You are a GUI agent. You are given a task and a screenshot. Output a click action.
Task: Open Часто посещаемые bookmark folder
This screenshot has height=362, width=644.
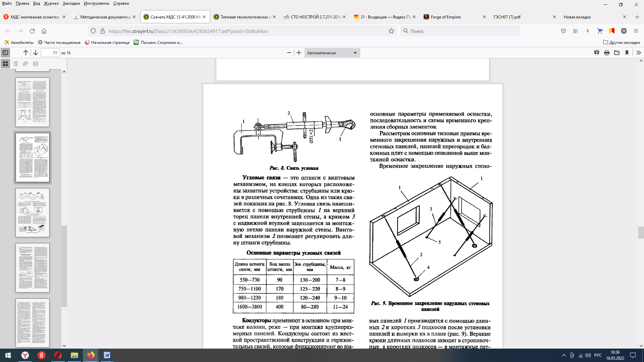[x=59, y=42]
